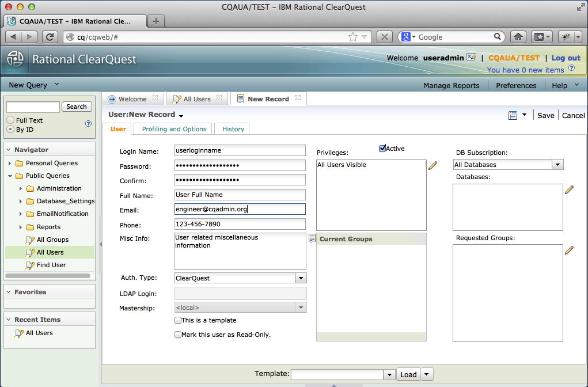Viewport: 588px width, 387px height.
Task: Edit Databases list with pencil icon
Action: pyautogui.click(x=569, y=189)
